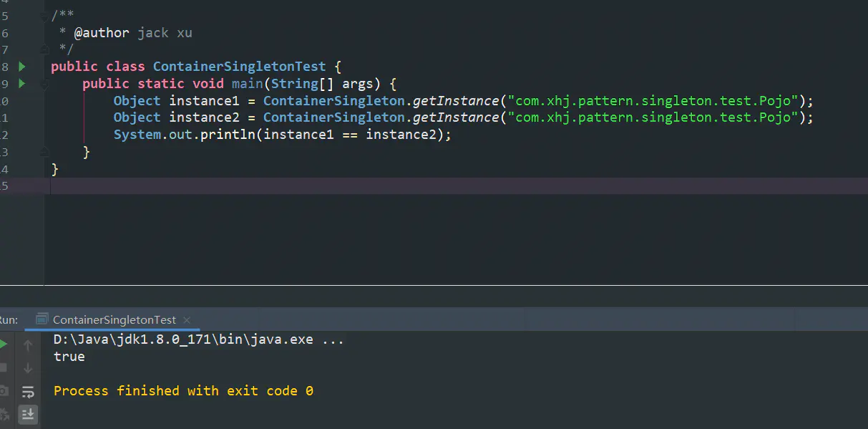Click the ContainerSingletonTest run config icon
The image size is (868, 429).
(42, 319)
